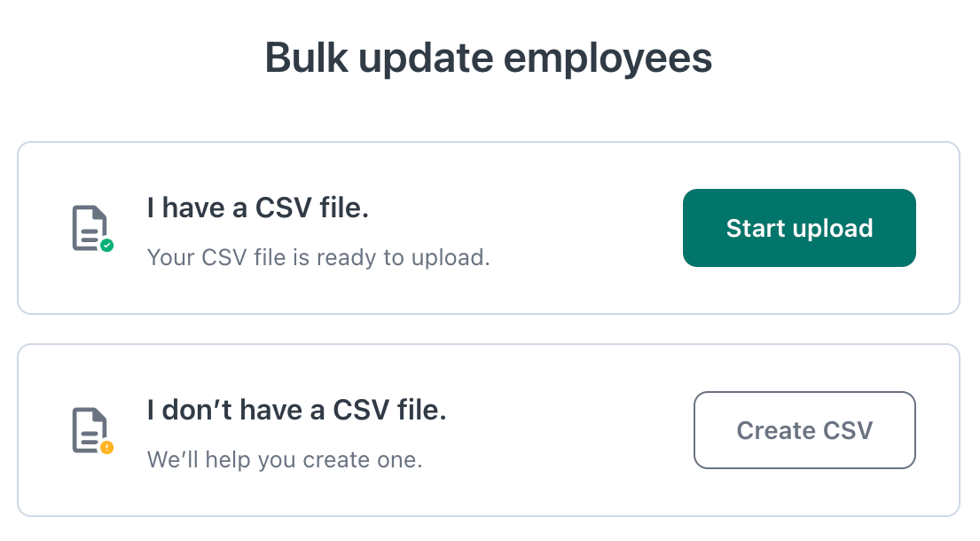Click the word 'ready' in the upload description
The width and height of the screenshot is (980, 541).
pos(341,258)
